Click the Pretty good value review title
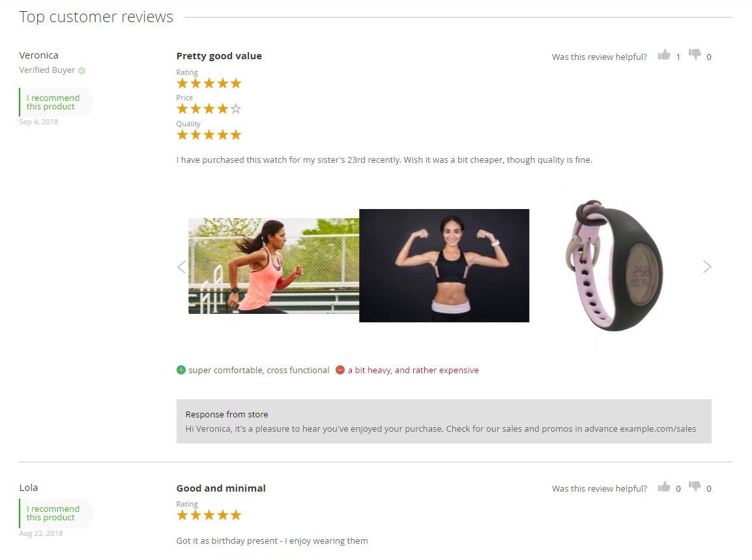Screen dimensions: 752x560 pos(219,56)
